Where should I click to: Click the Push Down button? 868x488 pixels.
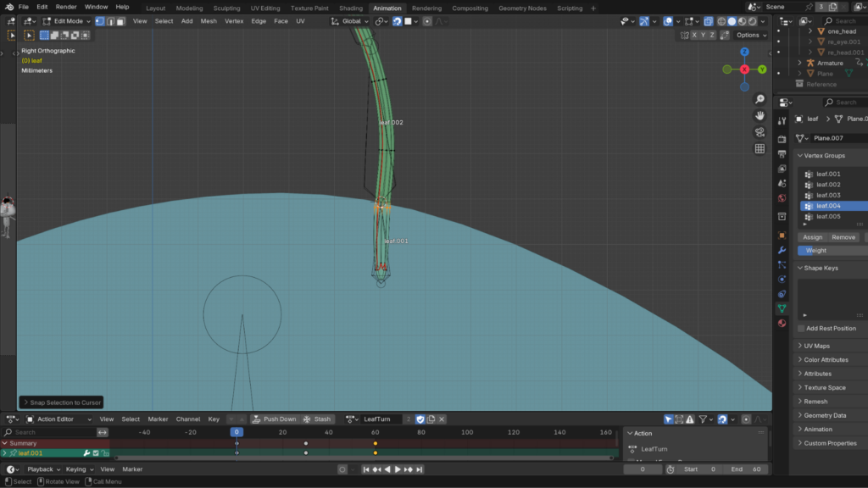point(274,419)
